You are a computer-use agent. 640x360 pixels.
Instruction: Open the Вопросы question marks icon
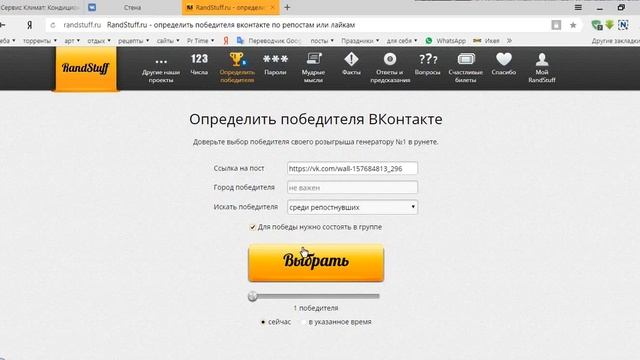(428, 60)
